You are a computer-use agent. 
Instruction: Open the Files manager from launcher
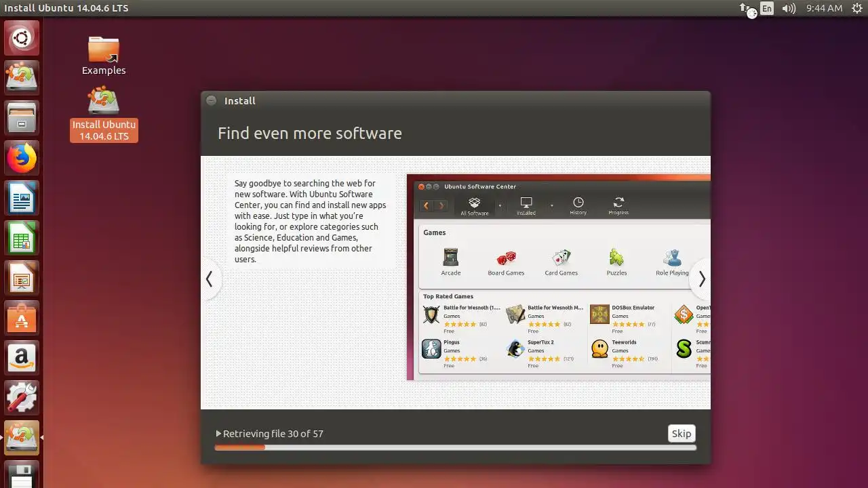(x=22, y=118)
